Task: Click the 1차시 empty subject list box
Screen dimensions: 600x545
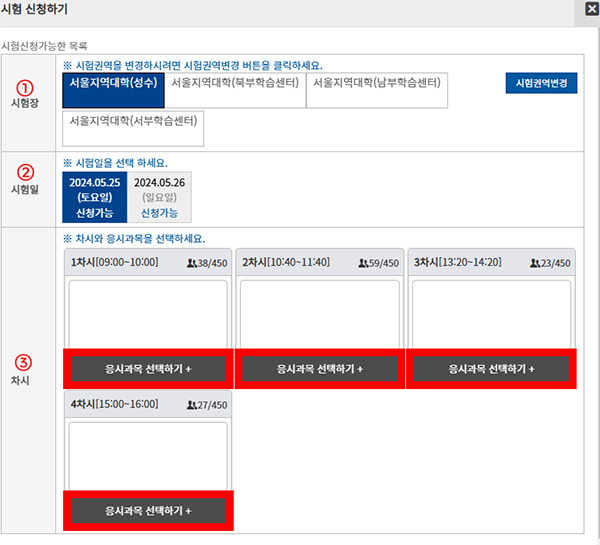Action: [x=148, y=314]
